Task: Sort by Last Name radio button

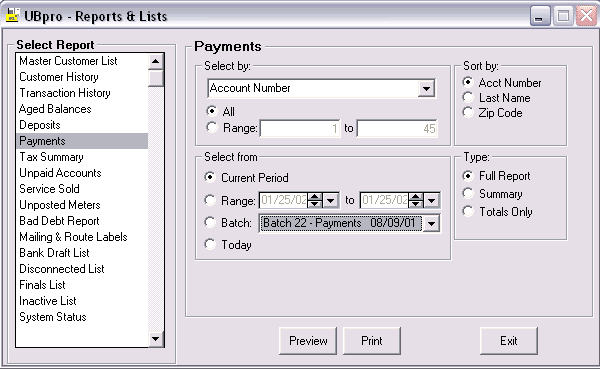Action: pyautogui.click(x=468, y=97)
